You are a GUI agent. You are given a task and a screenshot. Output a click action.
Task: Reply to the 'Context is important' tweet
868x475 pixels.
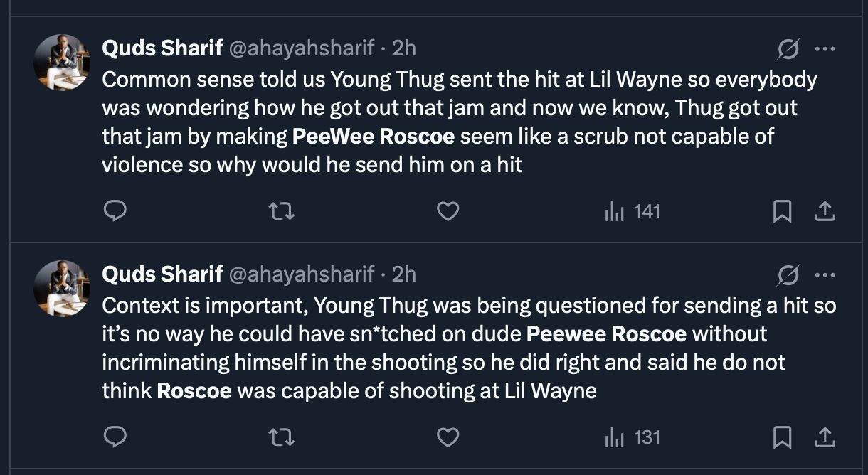click(115, 437)
